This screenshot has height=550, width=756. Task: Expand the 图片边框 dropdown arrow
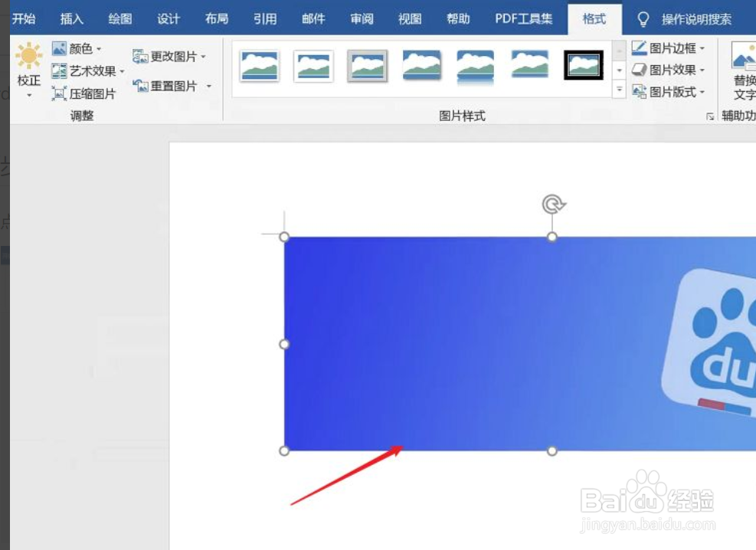[702, 48]
